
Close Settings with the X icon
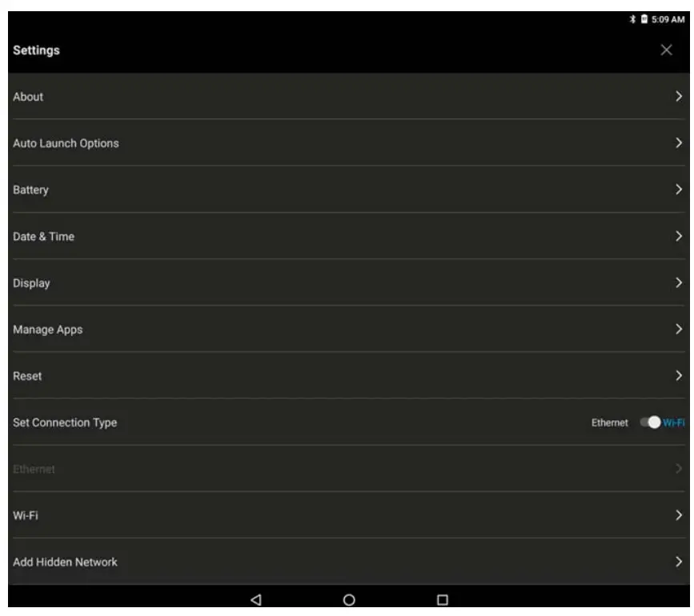666,50
